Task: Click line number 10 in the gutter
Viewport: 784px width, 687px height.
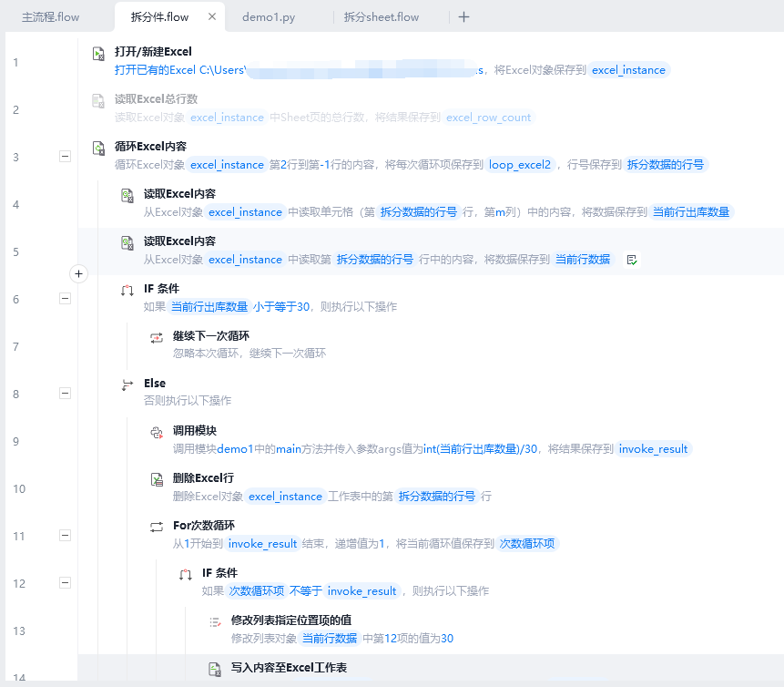Action: [x=19, y=489]
